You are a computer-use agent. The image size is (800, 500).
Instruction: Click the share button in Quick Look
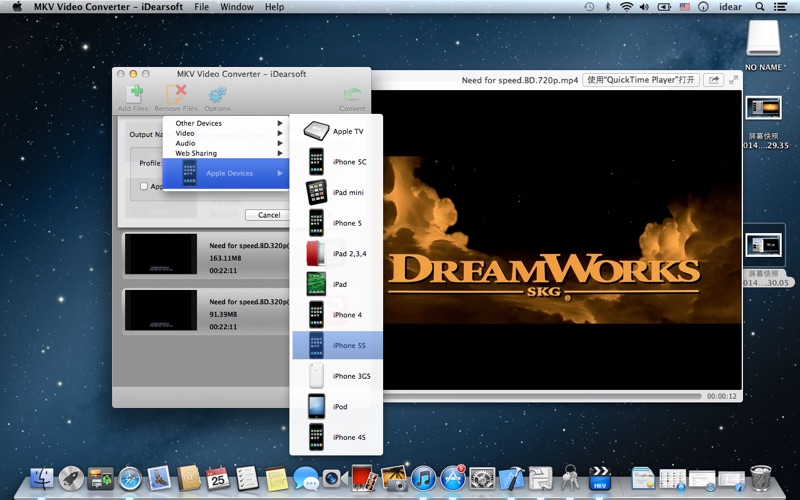pyautogui.click(x=714, y=80)
